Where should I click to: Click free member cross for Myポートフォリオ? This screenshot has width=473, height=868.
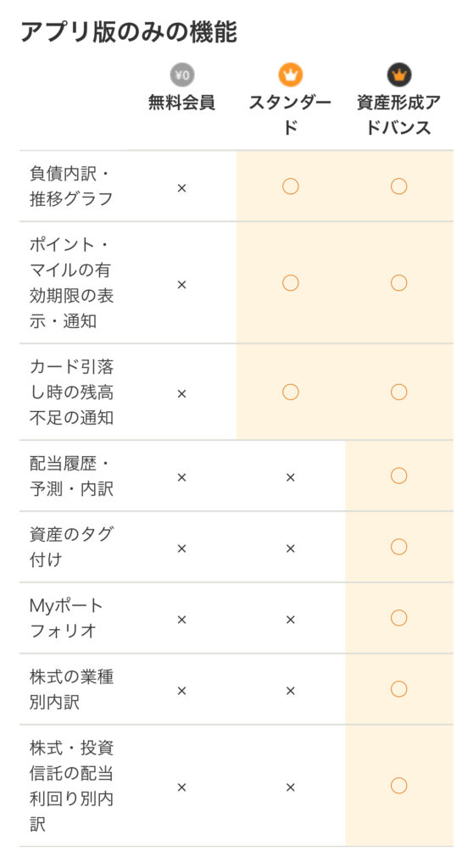[181, 620]
